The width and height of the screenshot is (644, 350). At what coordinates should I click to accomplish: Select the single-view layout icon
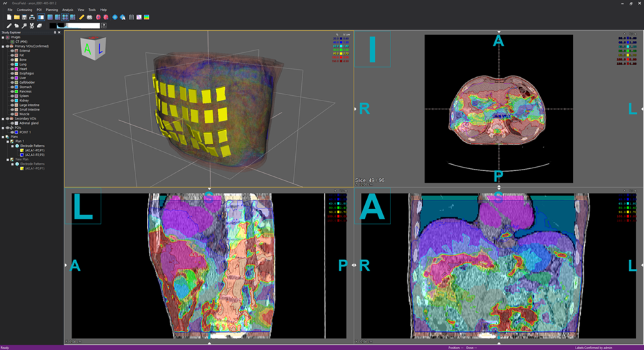click(50, 17)
